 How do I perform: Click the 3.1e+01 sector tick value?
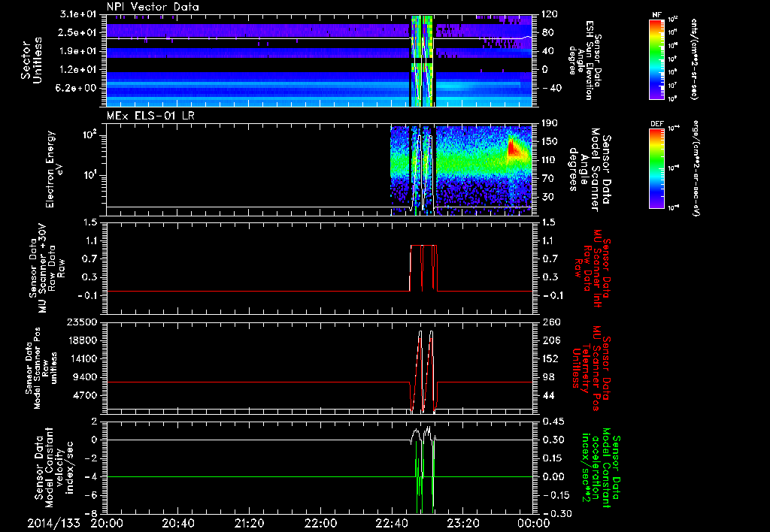(x=78, y=14)
